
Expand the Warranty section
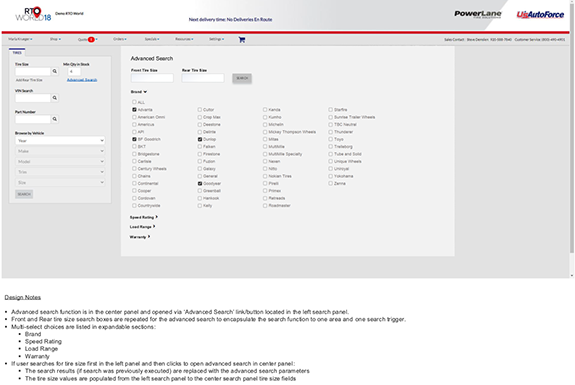tap(140, 237)
